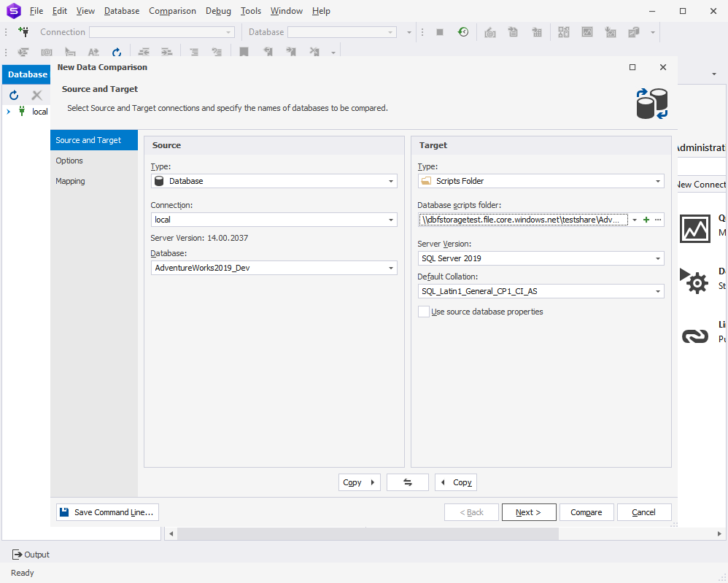Open the toolbar Connection combo box
The width and height of the screenshot is (728, 583).
pos(162,32)
